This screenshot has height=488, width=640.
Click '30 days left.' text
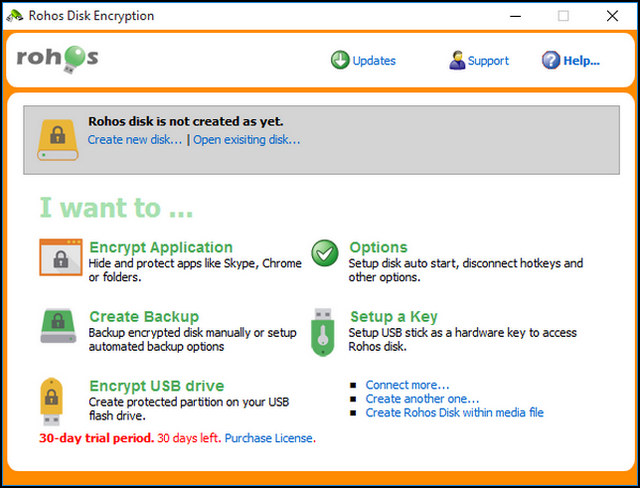(189, 438)
